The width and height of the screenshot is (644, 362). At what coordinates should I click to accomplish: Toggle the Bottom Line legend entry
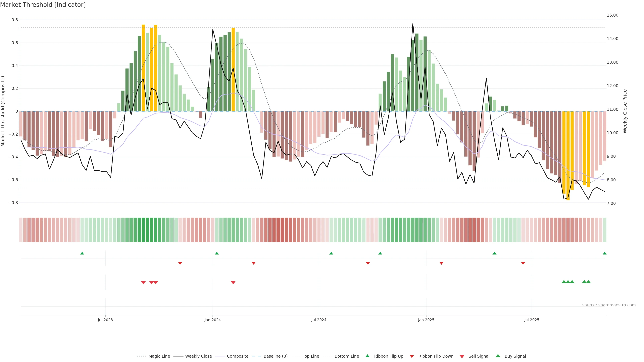coord(346,356)
